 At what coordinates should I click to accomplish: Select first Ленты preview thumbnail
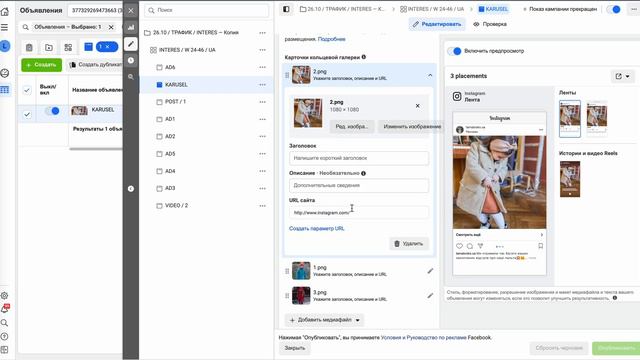click(x=570, y=118)
